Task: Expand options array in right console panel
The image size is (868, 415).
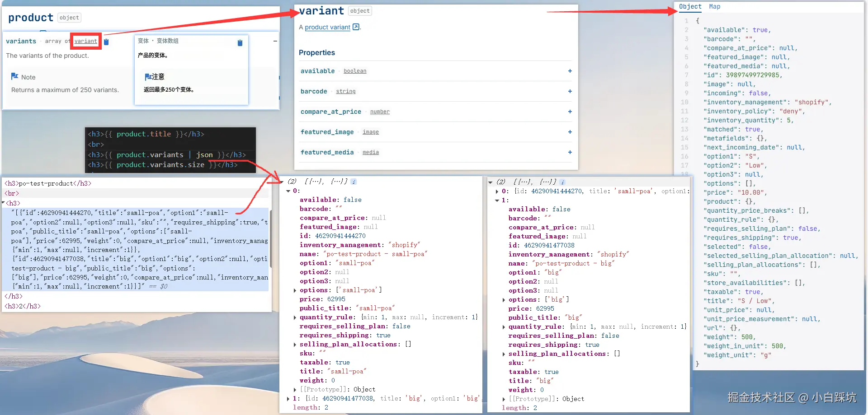Action: [504, 300]
